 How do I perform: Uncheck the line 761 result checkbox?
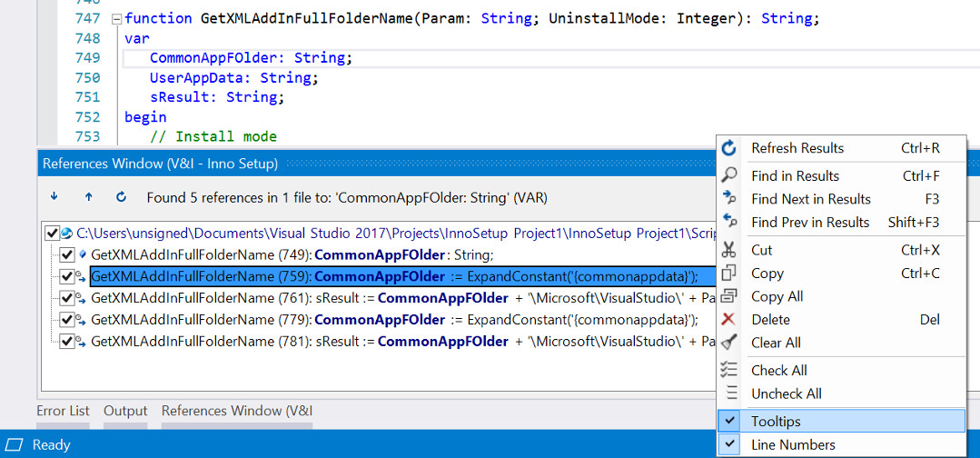(67, 298)
